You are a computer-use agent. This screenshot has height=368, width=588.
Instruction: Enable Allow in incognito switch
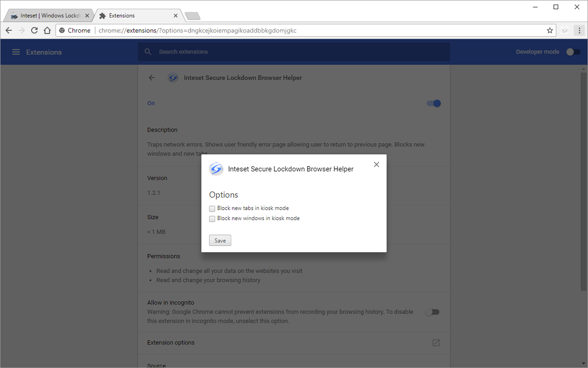432,312
